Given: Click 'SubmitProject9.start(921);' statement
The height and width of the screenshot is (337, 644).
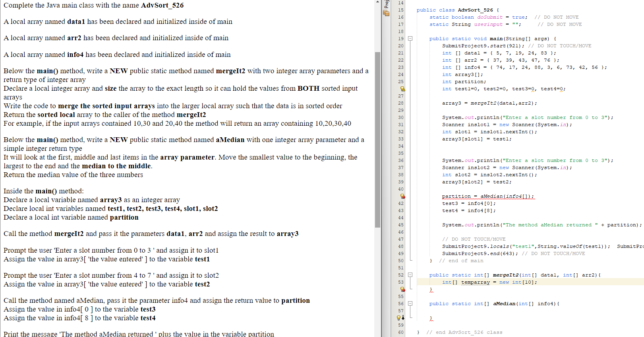Looking at the screenshot, I should pyautogui.click(x=483, y=46).
